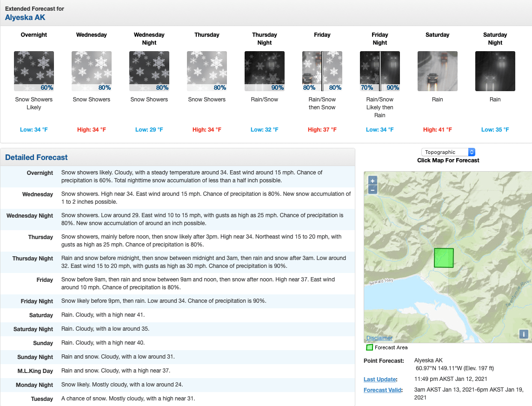Click the Overnight snow showers forecast icon
This screenshot has width=532, height=406.
pyautogui.click(x=34, y=71)
